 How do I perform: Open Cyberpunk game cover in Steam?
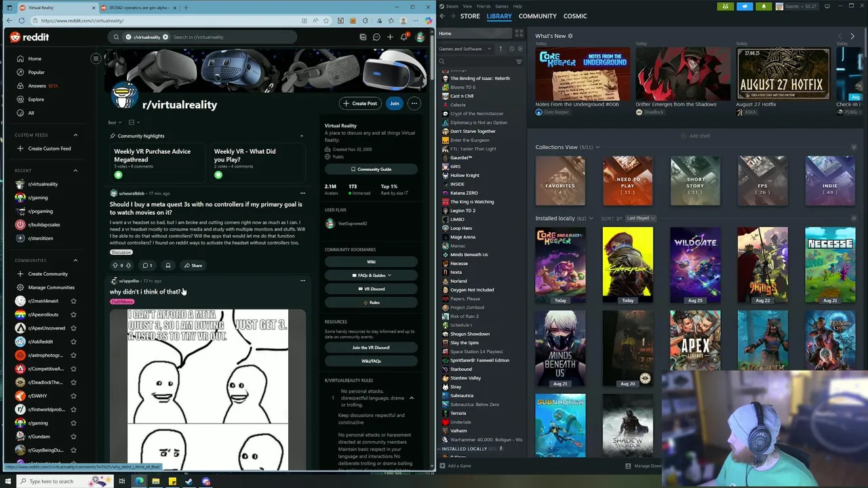tap(627, 264)
